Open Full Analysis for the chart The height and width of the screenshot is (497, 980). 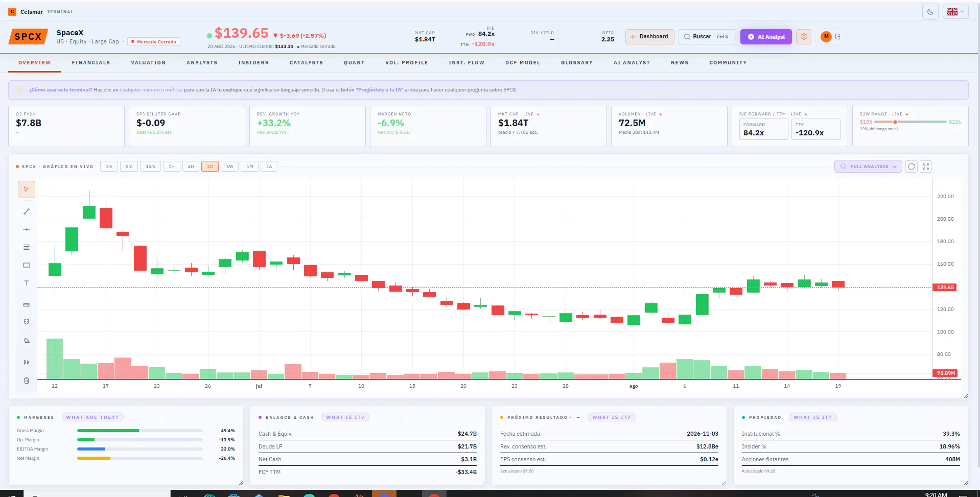point(868,167)
